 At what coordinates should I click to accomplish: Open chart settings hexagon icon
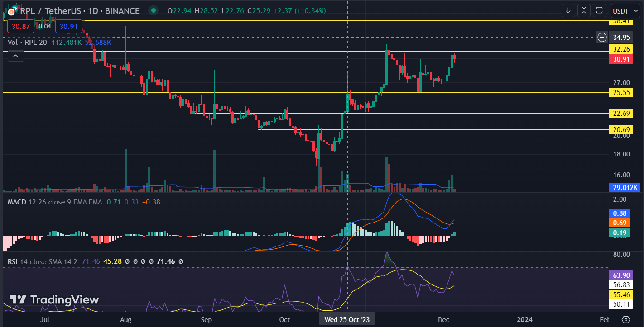pos(626,319)
